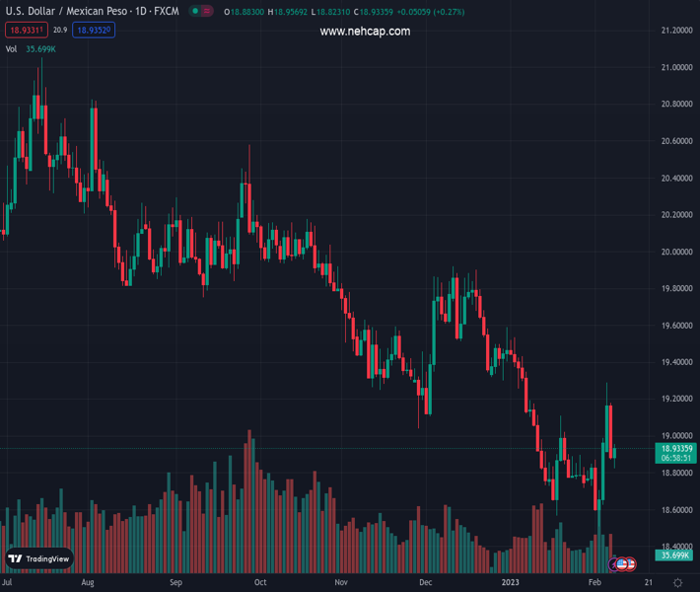Click the green market status dot
Viewport: 700px width, 592px height.
194,12
